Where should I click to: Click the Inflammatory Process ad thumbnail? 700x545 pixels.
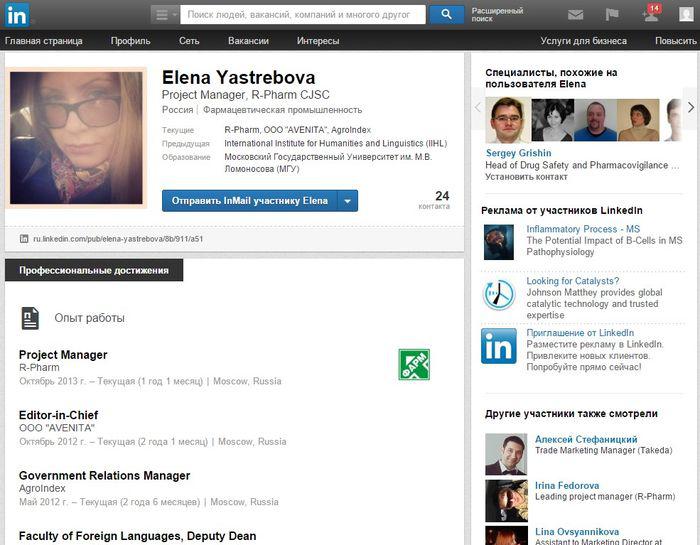coord(499,242)
